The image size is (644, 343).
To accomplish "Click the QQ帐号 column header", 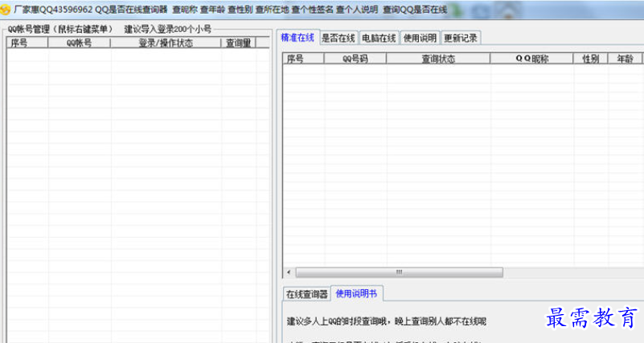I will (79, 43).
